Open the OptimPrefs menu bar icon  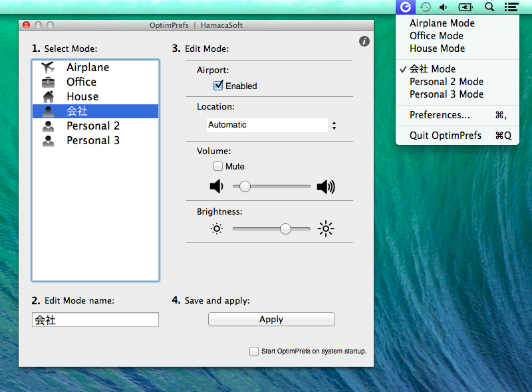pos(406,7)
